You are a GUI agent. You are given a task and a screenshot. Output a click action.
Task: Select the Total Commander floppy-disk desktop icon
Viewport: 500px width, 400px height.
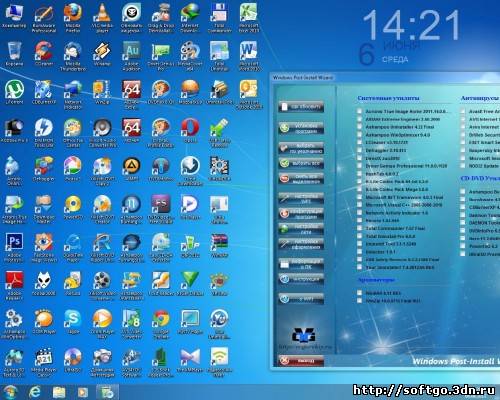pos(219,17)
